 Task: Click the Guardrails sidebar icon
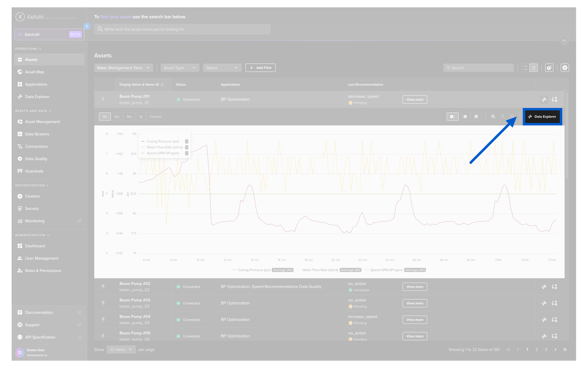point(20,171)
